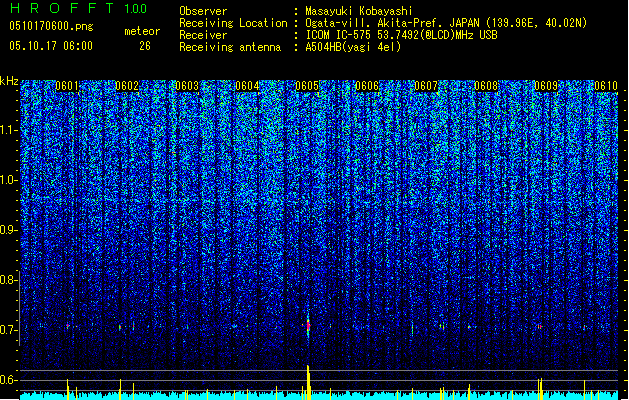Screen dimensions: 629x400
Task: Click the kHz unit label
Action: click(x=9, y=81)
